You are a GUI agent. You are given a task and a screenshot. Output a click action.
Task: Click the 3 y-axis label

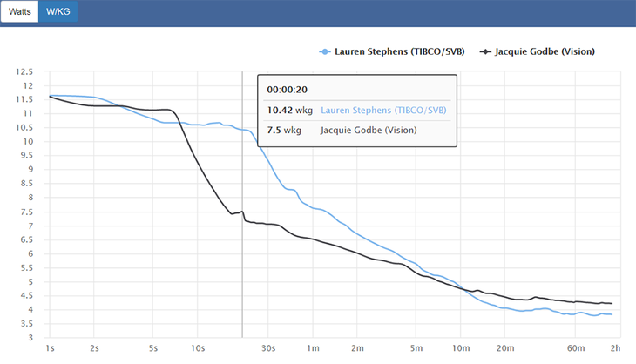(30, 338)
